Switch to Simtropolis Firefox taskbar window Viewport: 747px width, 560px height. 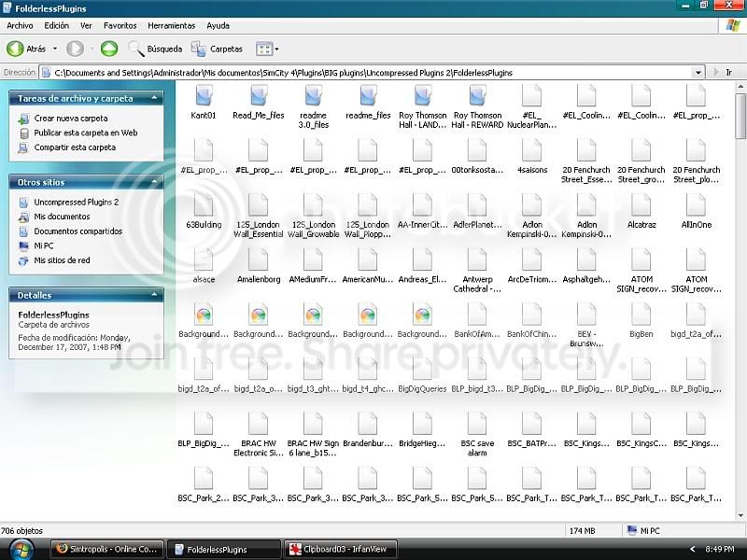tap(107, 549)
